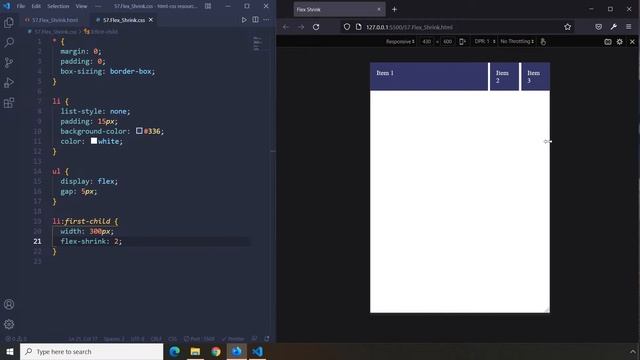
Task: Open the Search view in VS Code activity bar
Action: pyautogui.click(x=9, y=42)
